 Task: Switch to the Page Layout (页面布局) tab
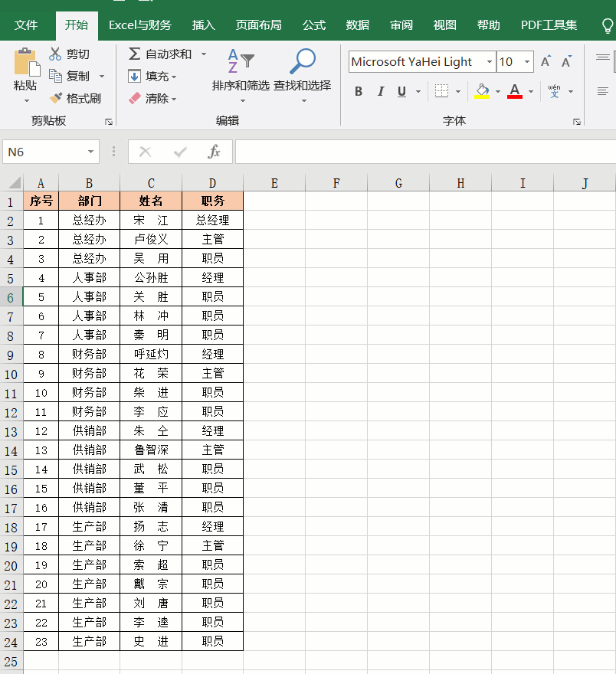(258, 25)
